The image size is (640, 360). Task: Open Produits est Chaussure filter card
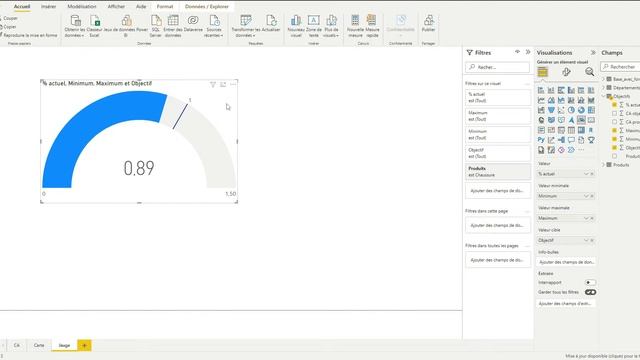tap(498, 172)
